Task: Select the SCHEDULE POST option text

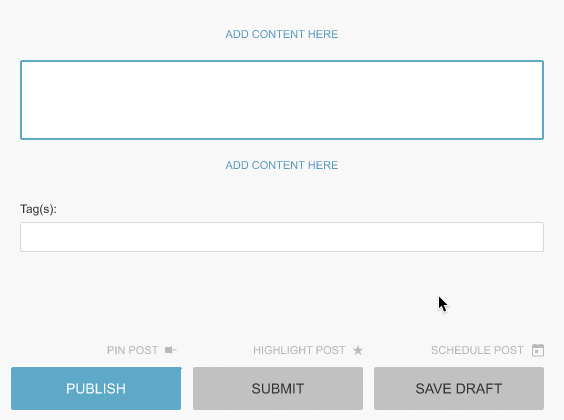Action: click(477, 350)
